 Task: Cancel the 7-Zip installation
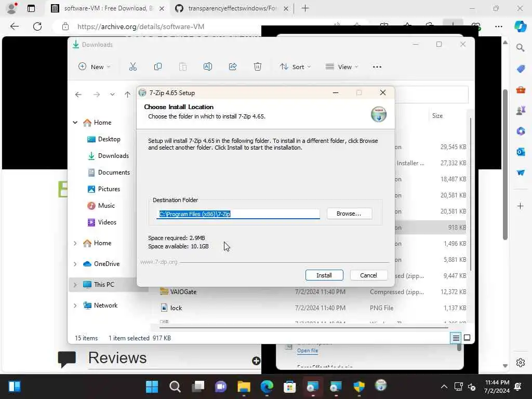(x=368, y=275)
